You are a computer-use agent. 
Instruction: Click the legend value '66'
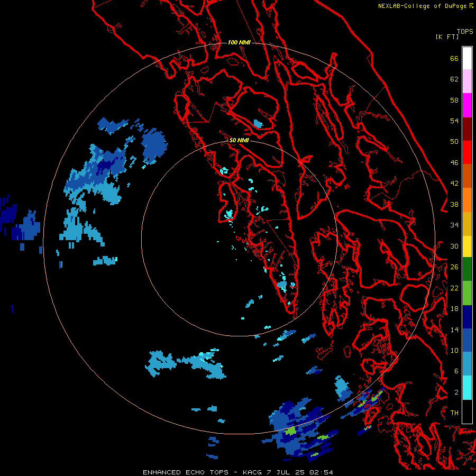click(454, 58)
